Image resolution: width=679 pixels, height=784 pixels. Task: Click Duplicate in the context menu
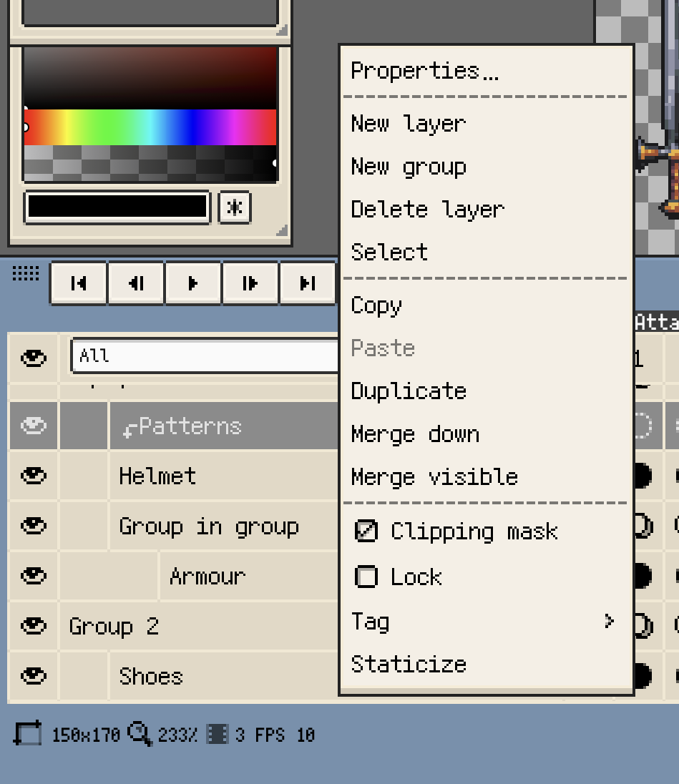point(409,391)
